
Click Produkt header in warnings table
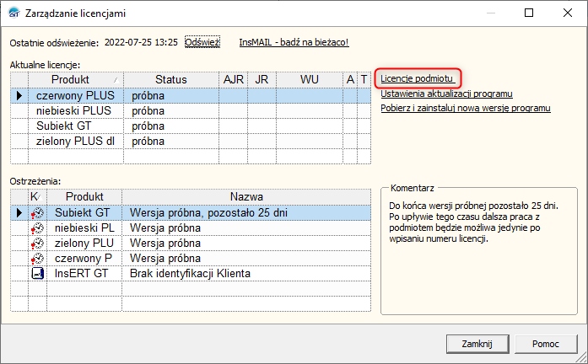click(84, 197)
